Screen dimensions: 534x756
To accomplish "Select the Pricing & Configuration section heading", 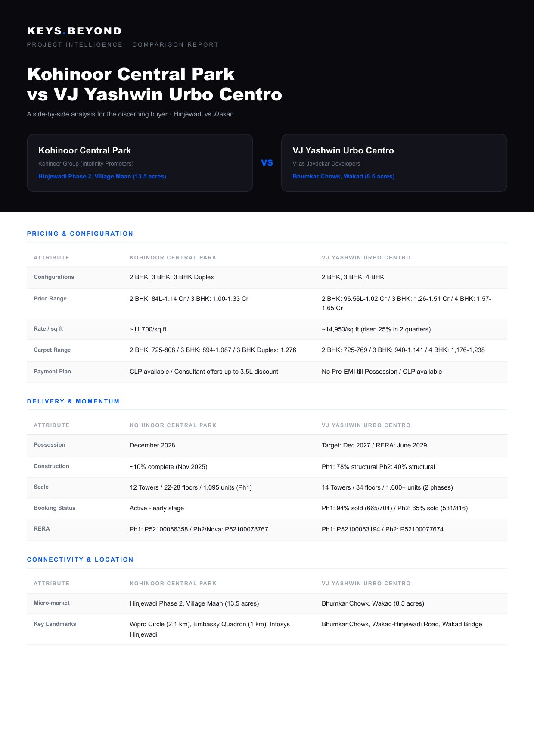I will click(80, 234).
